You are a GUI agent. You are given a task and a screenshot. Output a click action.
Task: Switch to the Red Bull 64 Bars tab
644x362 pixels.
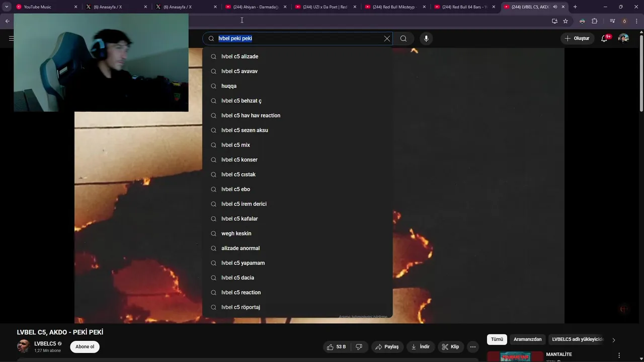[x=464, y=7]
